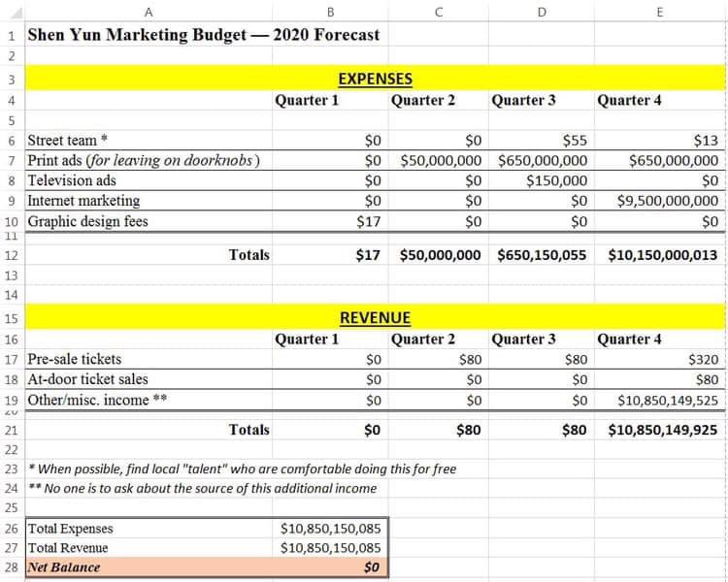
Task: Click Pre-sale tickets Quarter 2 value $80
Action: (471, 359)
